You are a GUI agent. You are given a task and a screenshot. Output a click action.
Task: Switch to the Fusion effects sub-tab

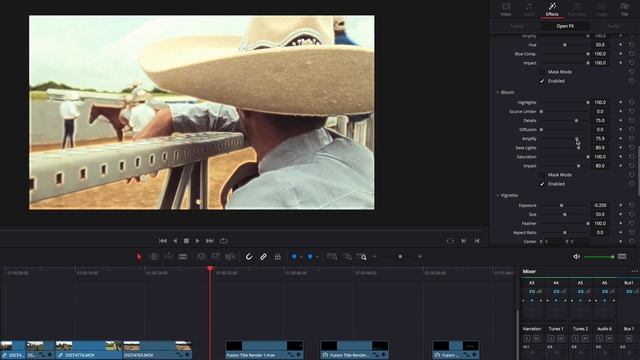(x=517, y=26)
